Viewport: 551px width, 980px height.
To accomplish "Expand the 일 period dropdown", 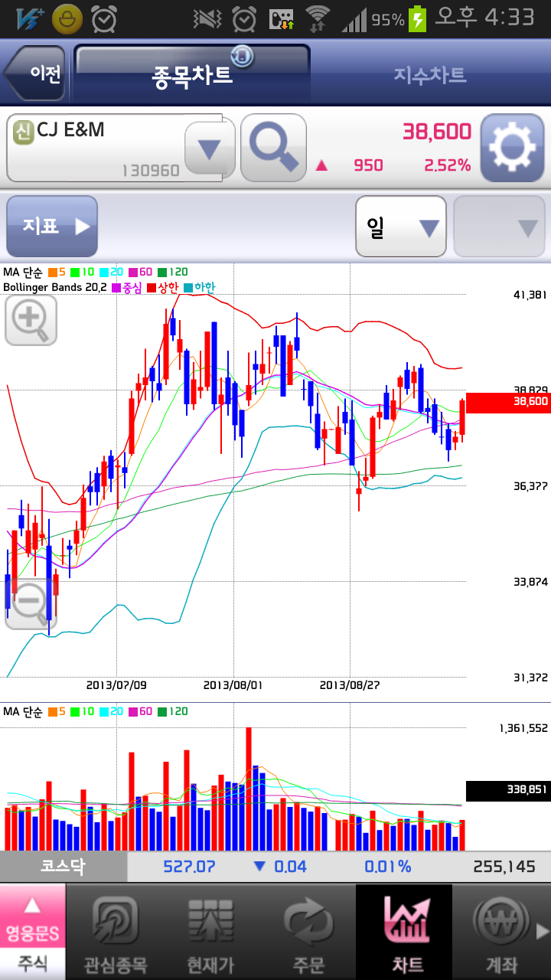I will (401, 227).
